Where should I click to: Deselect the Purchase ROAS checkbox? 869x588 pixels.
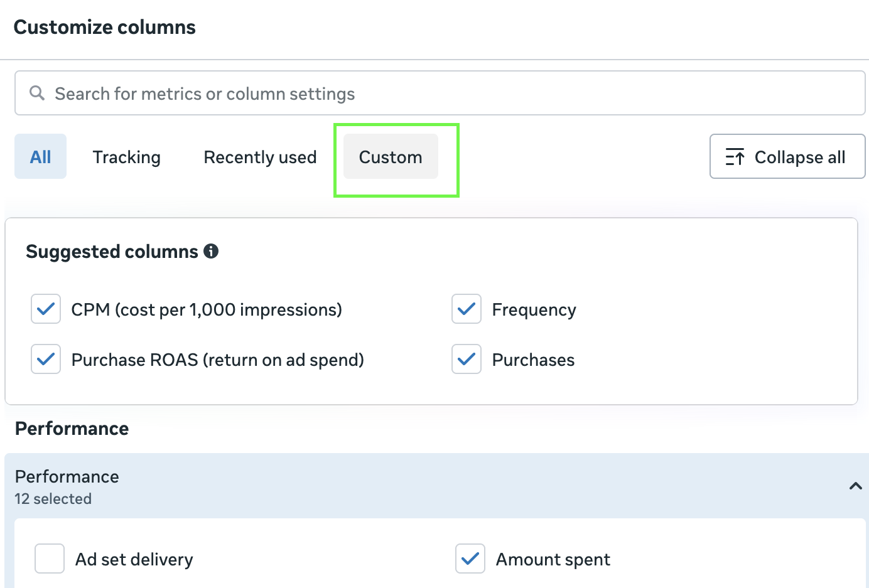[x=46, y=359]
